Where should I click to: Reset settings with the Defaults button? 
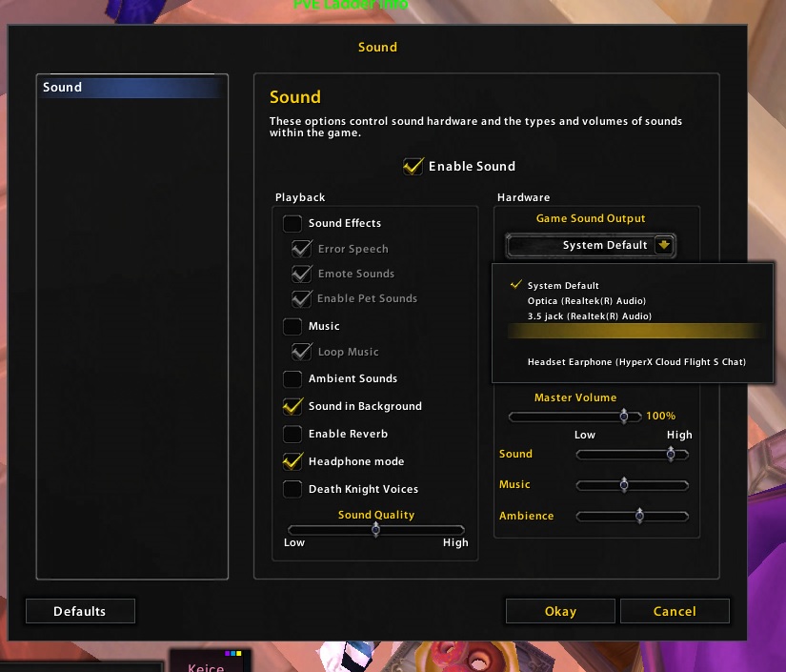80,611
